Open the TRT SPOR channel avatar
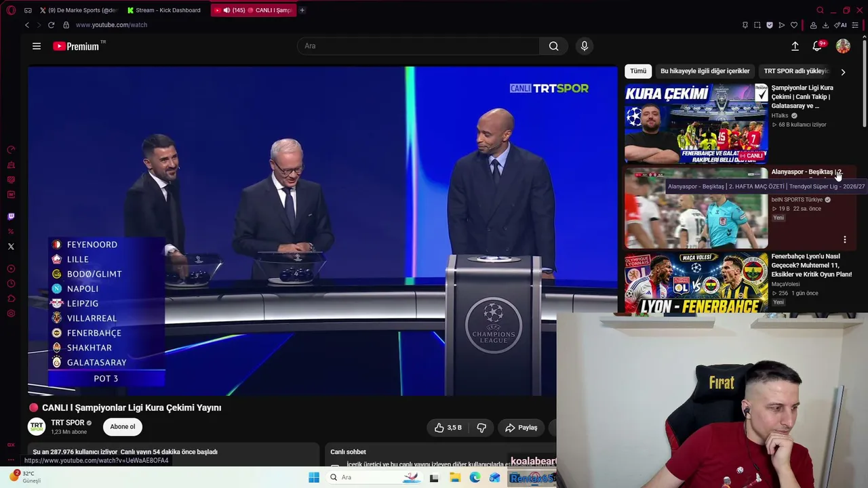The width and height of the screenshot is (868, 488). coord(37,427)
